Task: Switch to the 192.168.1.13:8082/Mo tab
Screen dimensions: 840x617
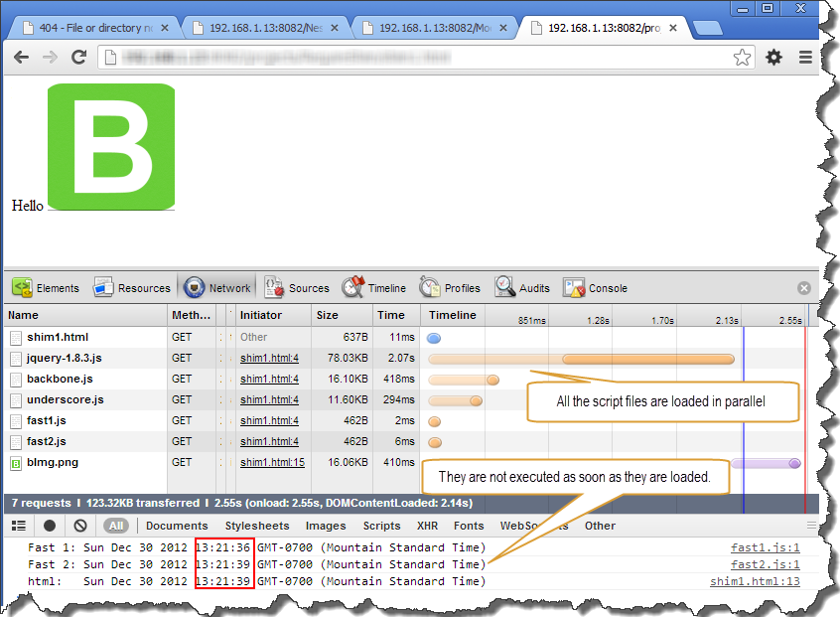Action: click(434, 28)
